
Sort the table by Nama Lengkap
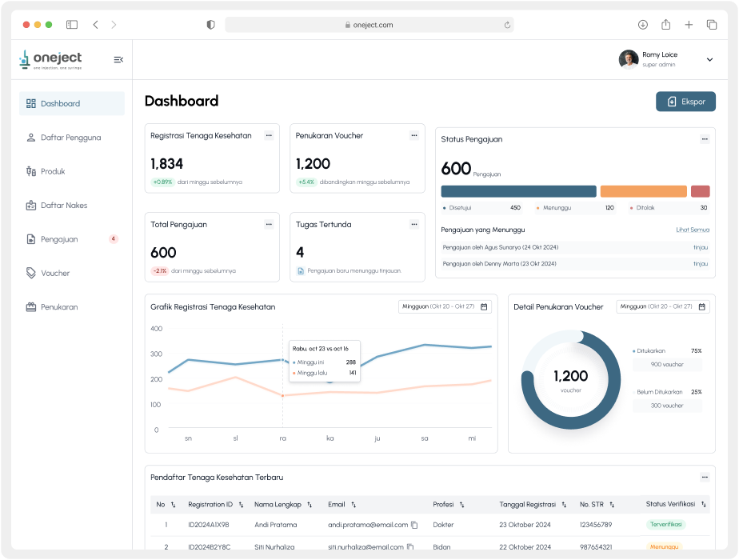pos(310,505)
